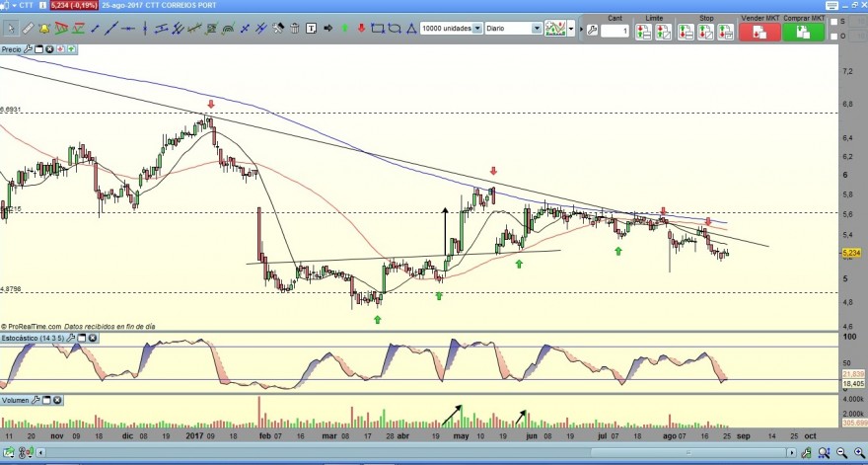Click the timeline scroll right arrow
This screenshot has height=465, width=868.
pos(792,452)
